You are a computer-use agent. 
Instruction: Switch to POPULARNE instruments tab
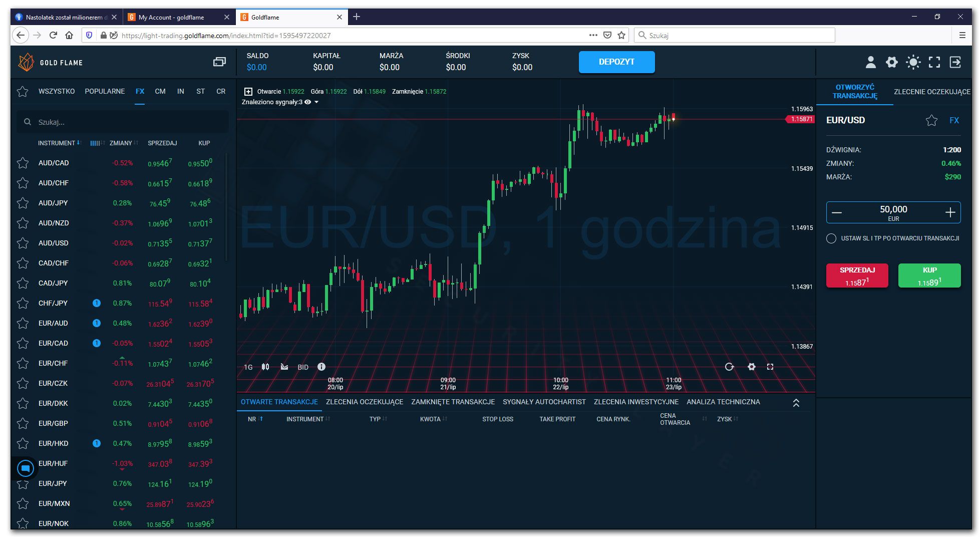pyautogui.click(x=105, y=91)
